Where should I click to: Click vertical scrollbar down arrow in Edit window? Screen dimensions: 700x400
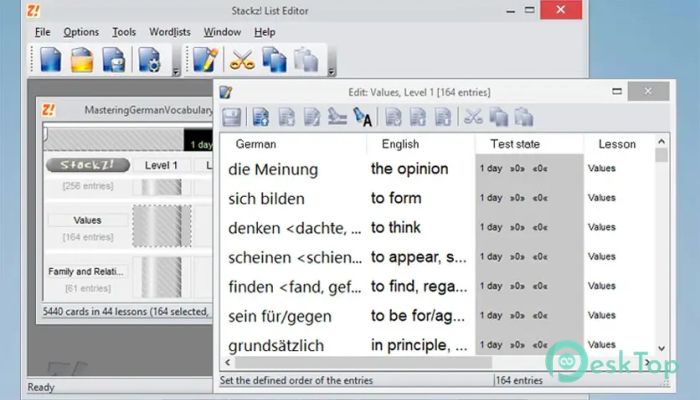(x=662, y=348)
